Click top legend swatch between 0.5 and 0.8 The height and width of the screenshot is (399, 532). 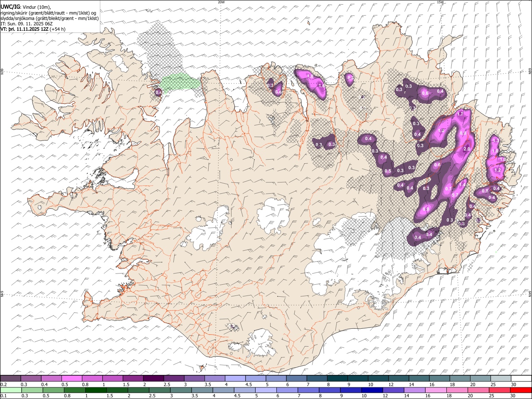[72, 378]
